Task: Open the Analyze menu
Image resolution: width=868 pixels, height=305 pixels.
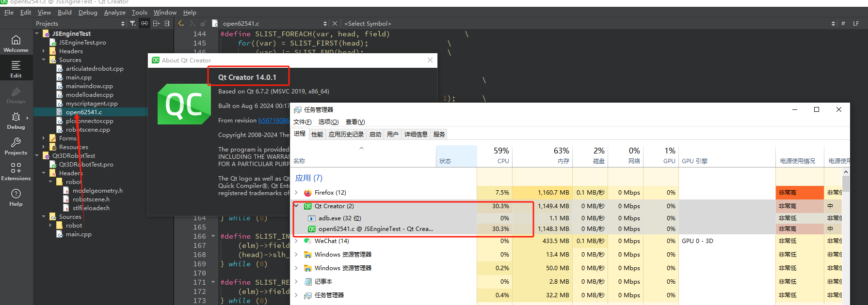Action: [114, 13]
